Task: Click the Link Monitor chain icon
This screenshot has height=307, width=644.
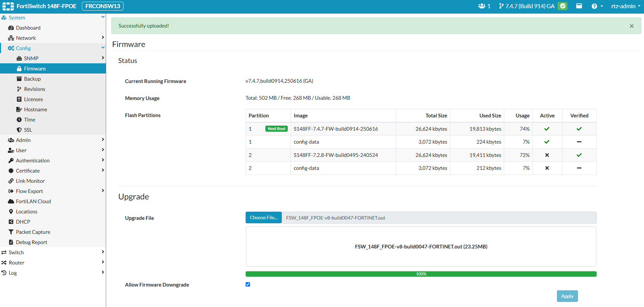Action: (11, 181)
